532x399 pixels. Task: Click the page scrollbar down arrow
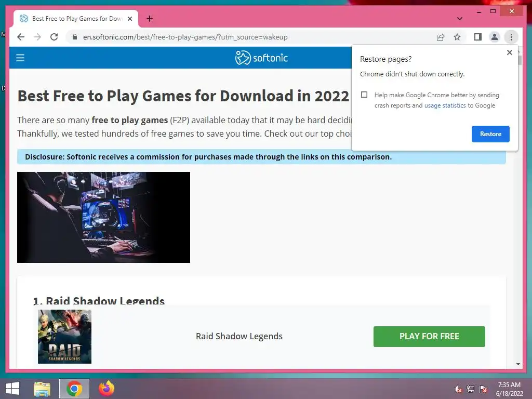click(518, 364)
